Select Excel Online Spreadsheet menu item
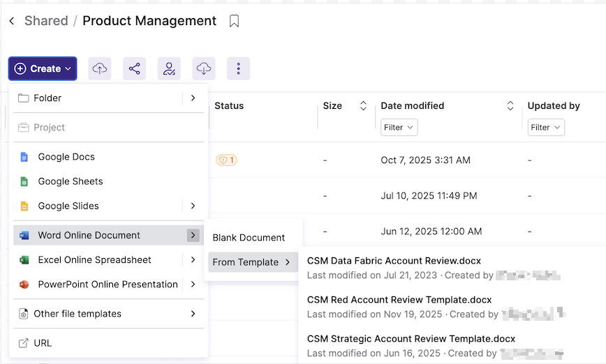 tap(94, 259)
